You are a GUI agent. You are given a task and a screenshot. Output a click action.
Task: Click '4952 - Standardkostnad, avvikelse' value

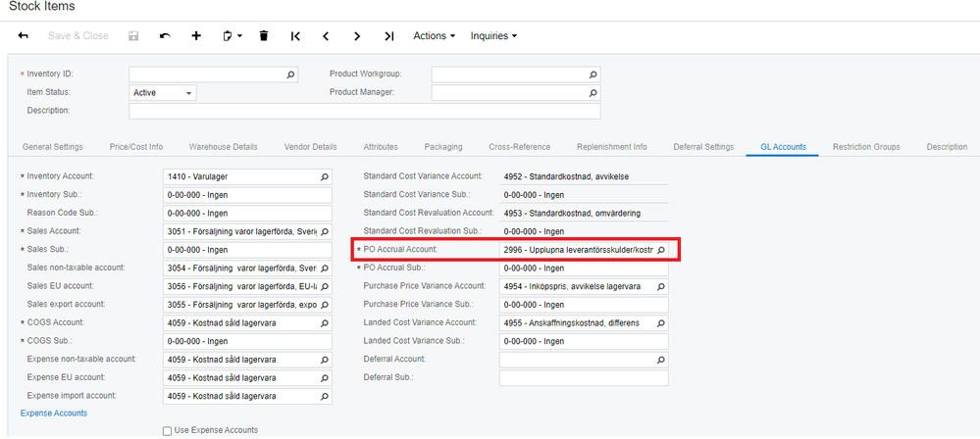coord(566,176)
